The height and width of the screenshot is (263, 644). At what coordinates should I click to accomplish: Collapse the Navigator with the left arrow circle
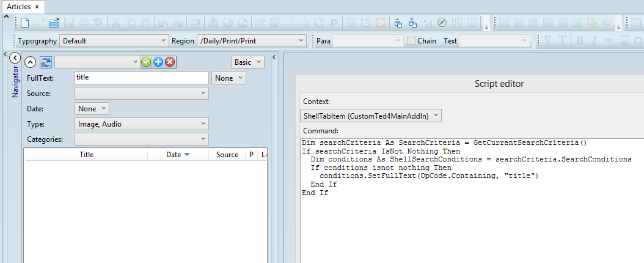click(x=15, y=58)
